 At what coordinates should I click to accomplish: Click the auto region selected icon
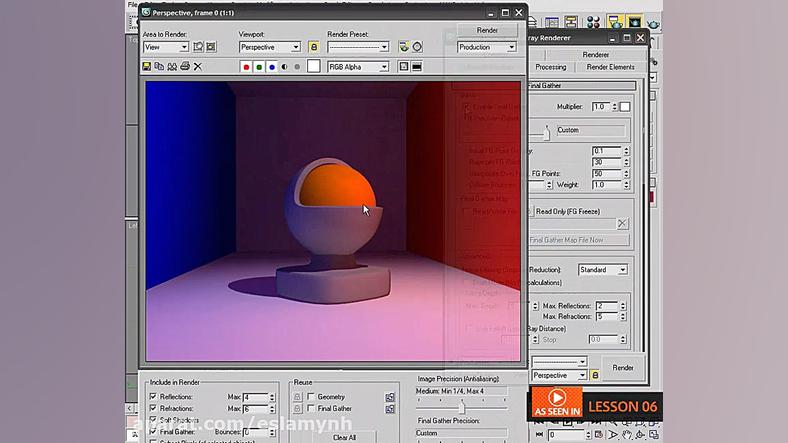tap(211, 47)
